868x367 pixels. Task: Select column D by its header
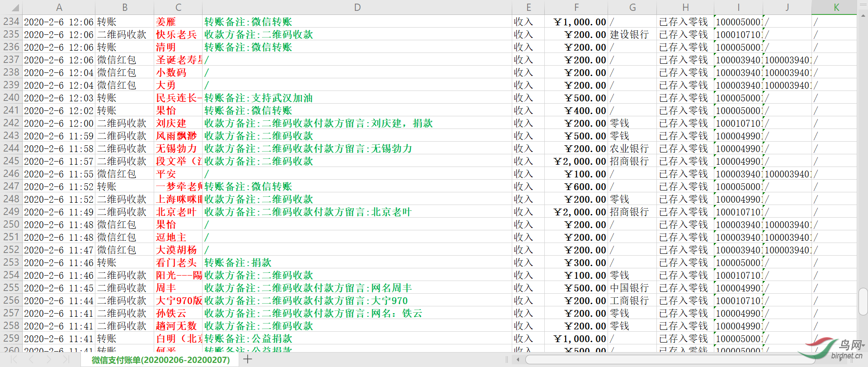pos(357,7)
